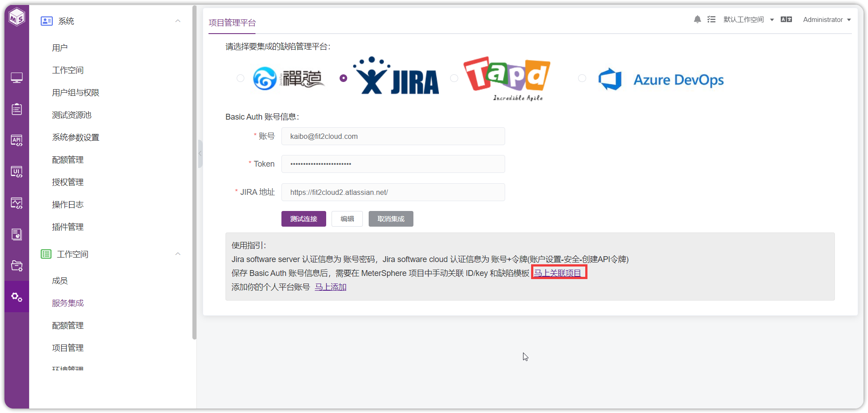Click the JIRA 地址 input field
Viewport: 868px width, 413px height.
point(393,192)
